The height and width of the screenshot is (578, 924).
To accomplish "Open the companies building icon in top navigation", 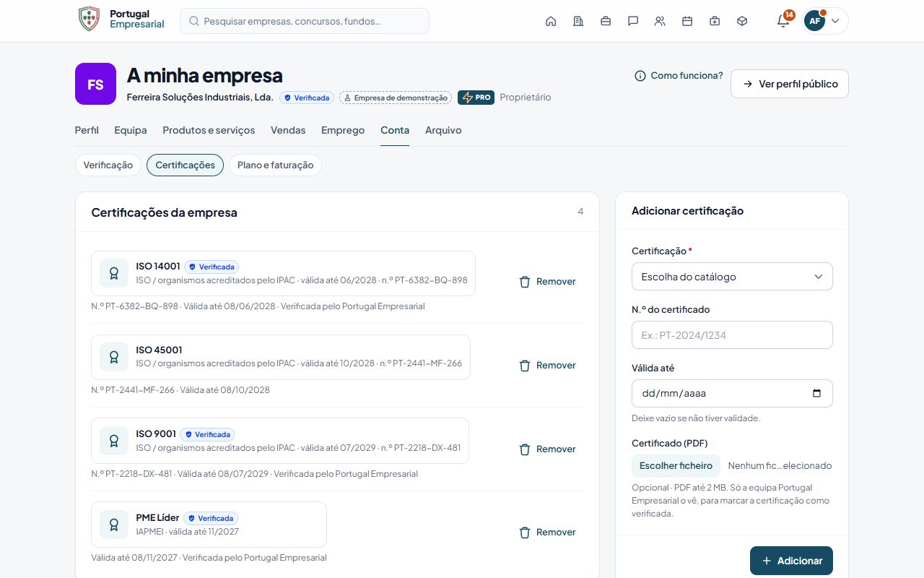I will 578,21.
